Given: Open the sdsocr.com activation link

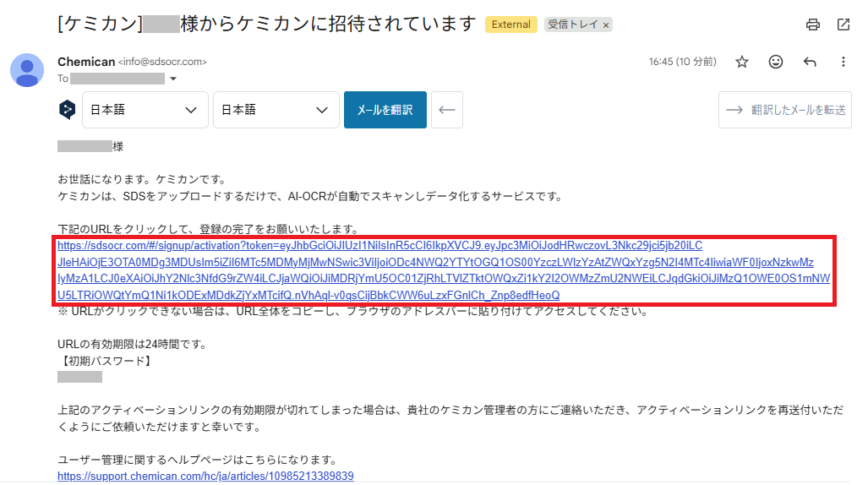Looking at the screenshot, I should [x=444, y=270].
